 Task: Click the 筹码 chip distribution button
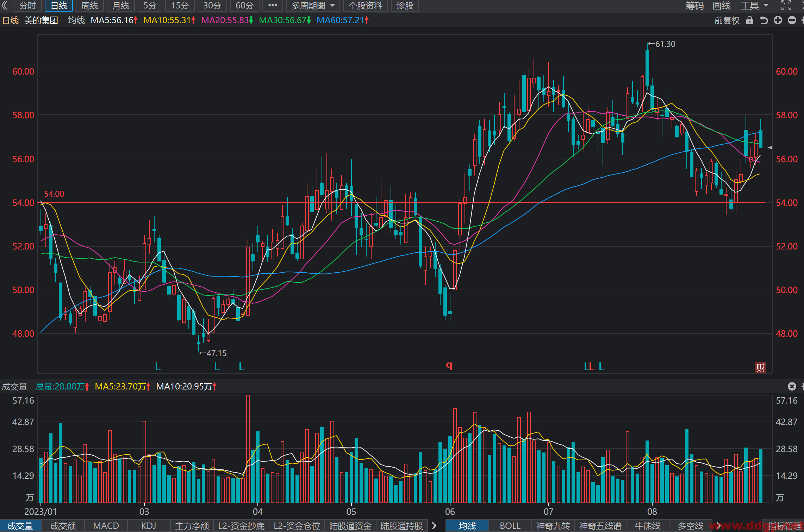[694, 6]
